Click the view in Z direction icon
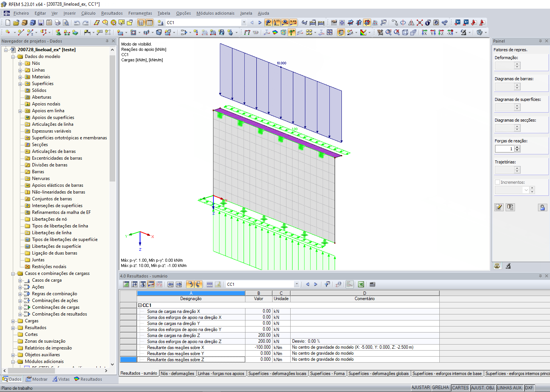 (x=441, y=32)
